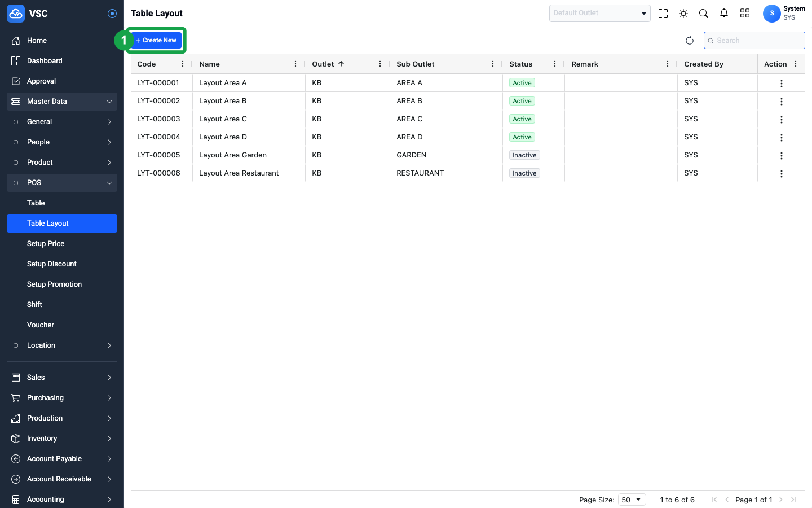Go to the next page arrow
Viewport: 812px width, 508px height.
pyautogui.click(x=781, y=500)
